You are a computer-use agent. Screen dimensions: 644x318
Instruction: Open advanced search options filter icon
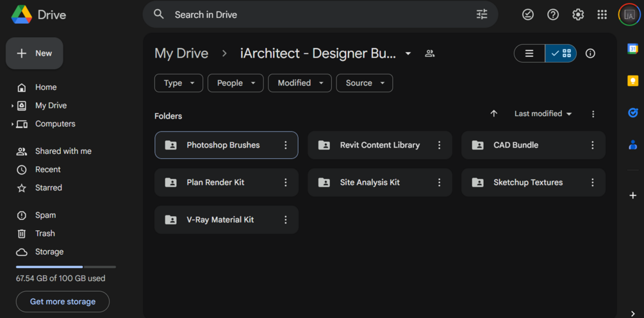point(482,14)
